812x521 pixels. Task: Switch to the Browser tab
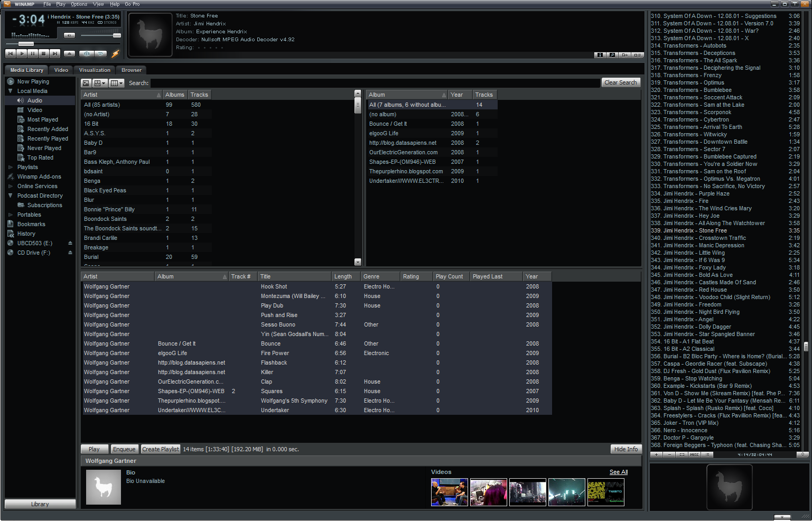pos(132,70)
